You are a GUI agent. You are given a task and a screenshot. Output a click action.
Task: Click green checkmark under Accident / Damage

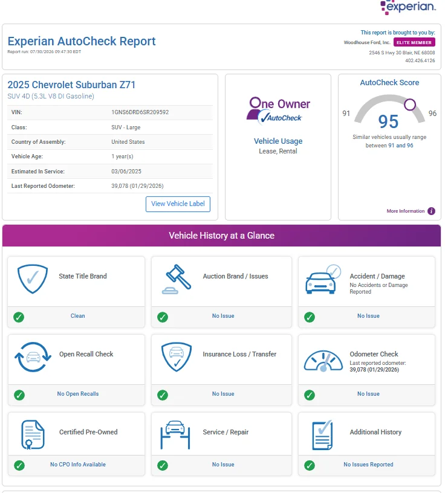coord(310,317)
